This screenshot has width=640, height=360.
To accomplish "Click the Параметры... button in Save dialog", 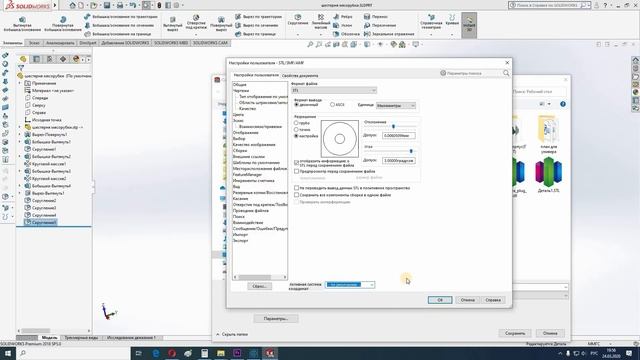I will click(x=276, y=318).
